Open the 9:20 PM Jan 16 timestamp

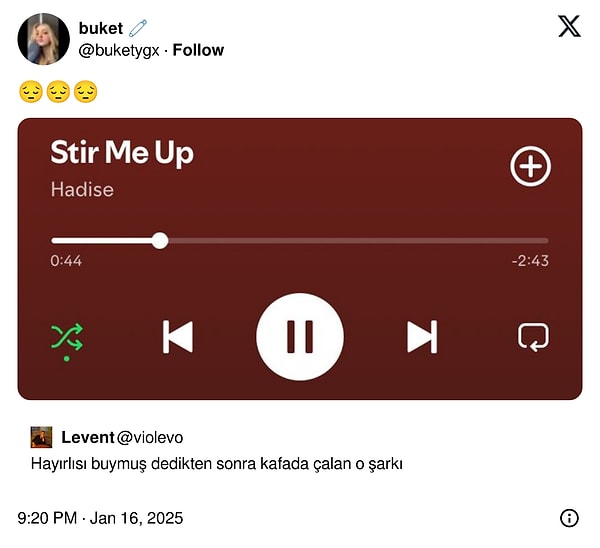pyautogui.click(x=100, y=518)
